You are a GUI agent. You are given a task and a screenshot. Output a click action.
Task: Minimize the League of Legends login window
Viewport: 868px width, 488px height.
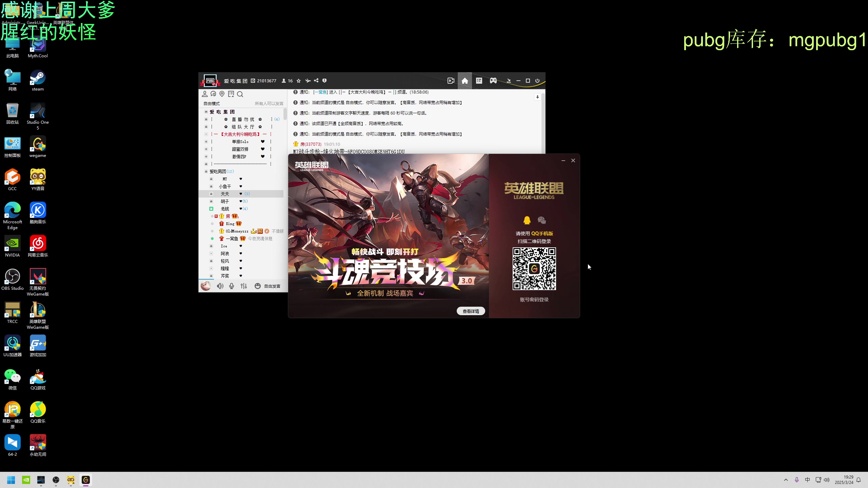[x=563, y=161]
